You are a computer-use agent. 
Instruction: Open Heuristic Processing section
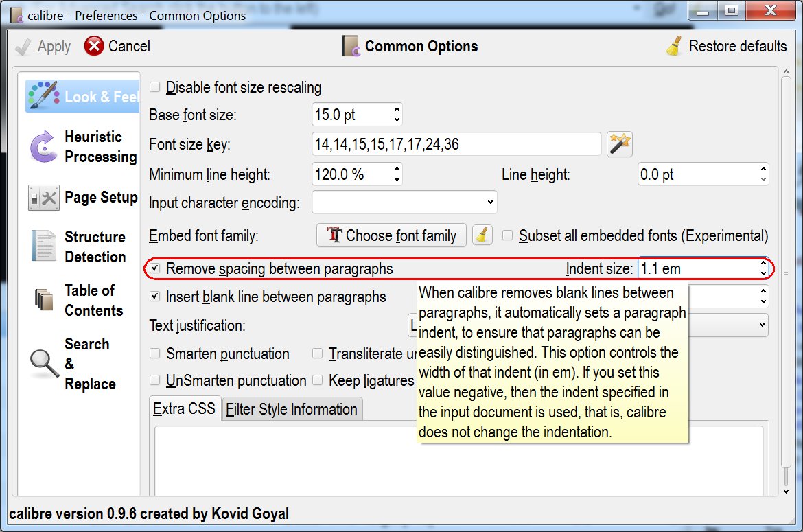pos(83,146)
